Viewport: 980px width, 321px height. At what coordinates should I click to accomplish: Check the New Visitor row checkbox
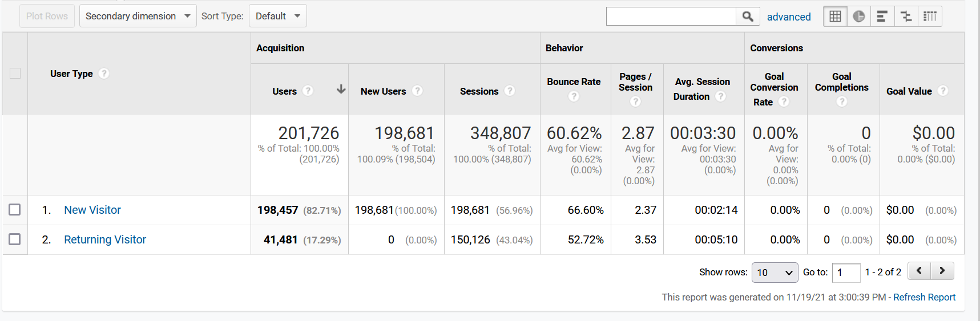click(15, 210)
